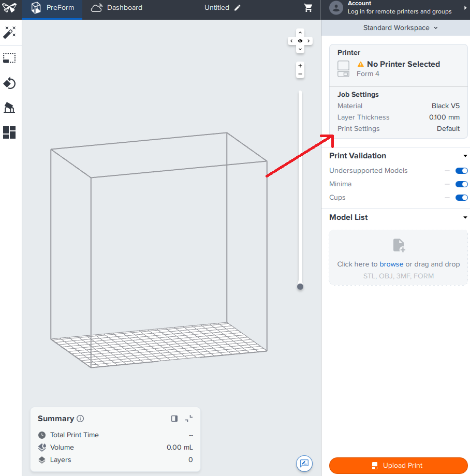Choose the Orientation rotate tool icon
The height and width of the screenshot is (476, 470).
tap(9, 83)
